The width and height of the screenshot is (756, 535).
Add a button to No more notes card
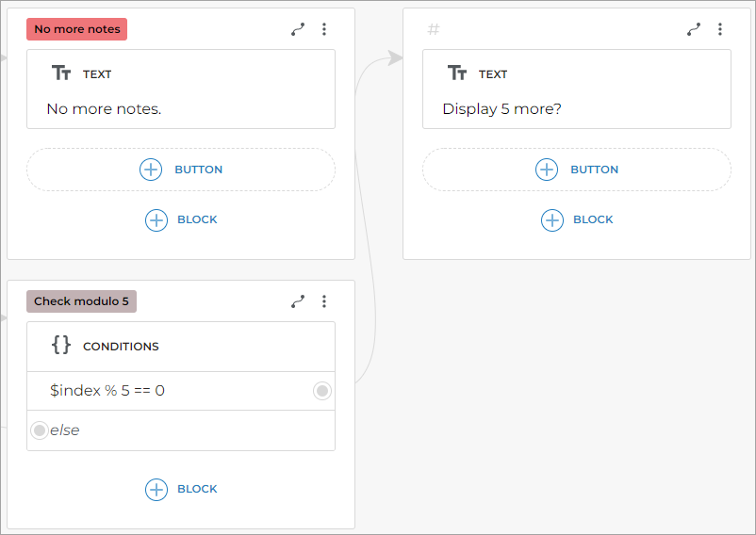click(x=181, y=170)
